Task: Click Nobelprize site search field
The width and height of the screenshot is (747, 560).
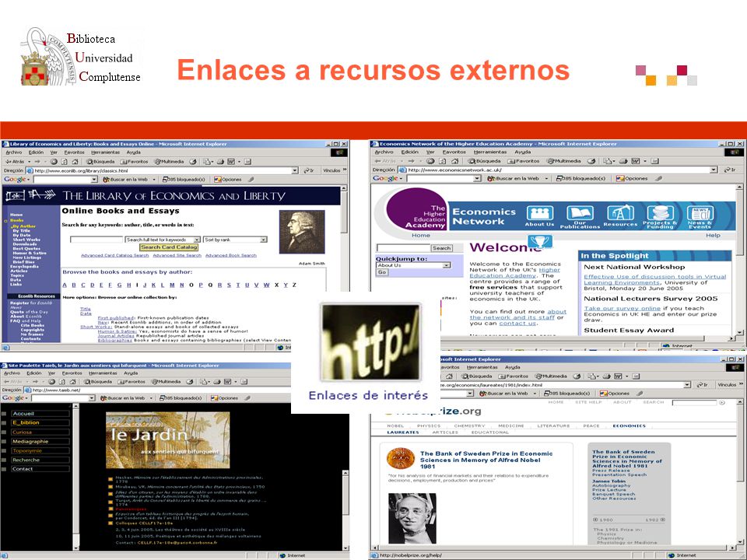Action: point(694,403)
